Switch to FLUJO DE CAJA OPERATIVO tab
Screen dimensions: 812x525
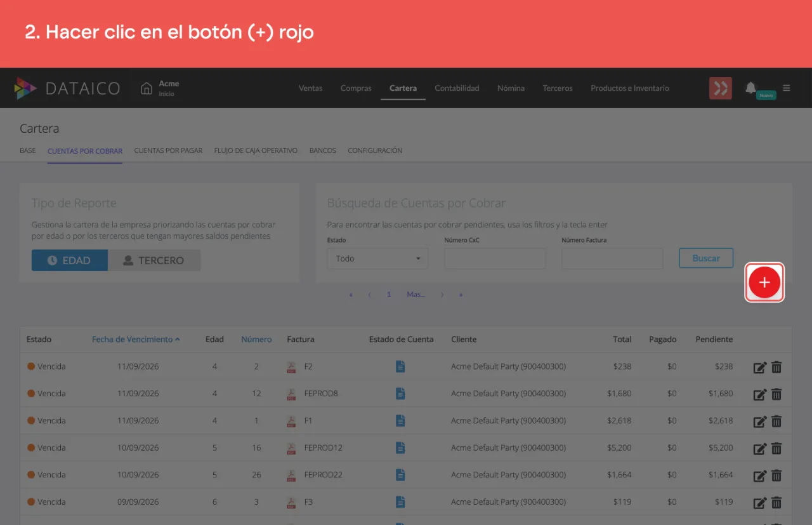tap(256, 151)
